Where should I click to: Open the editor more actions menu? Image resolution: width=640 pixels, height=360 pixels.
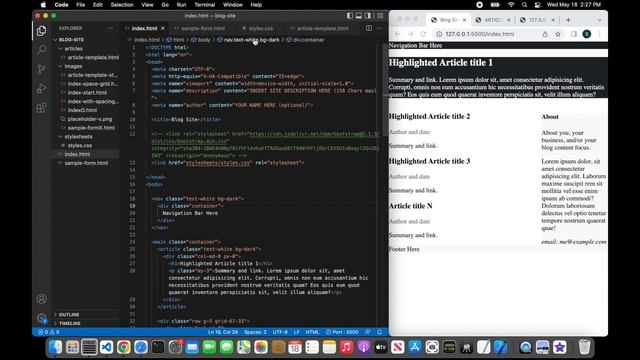tap(380, 28)
